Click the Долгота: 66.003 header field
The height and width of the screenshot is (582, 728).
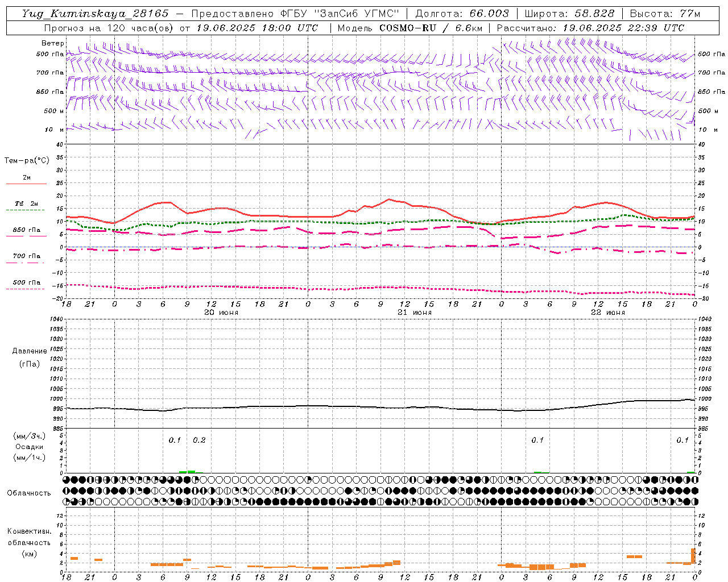pos(462,14)
